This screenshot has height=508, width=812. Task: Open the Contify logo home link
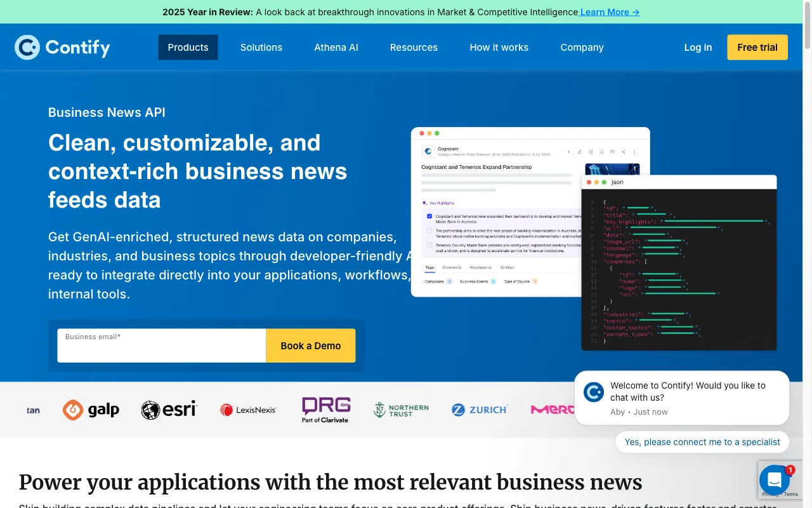62,47
